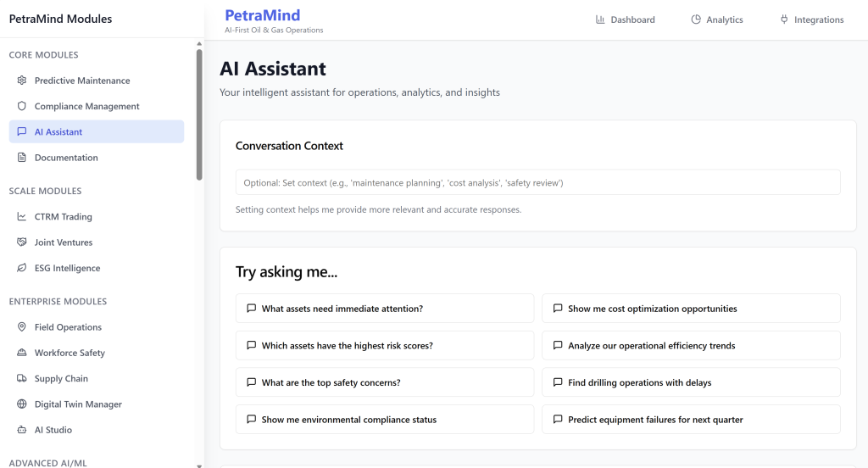Viewport: 868px width, 468px height.
Task: Click the Compliance Management shield icon
Action: point(22,106)
